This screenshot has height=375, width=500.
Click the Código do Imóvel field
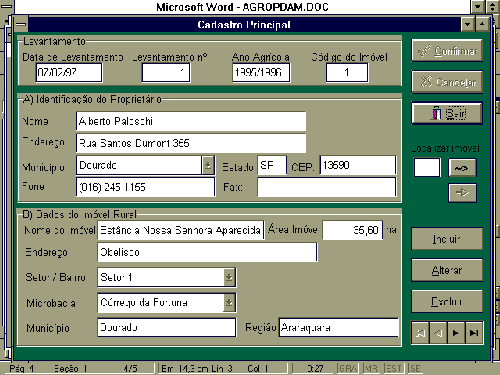tap(347, 72)
